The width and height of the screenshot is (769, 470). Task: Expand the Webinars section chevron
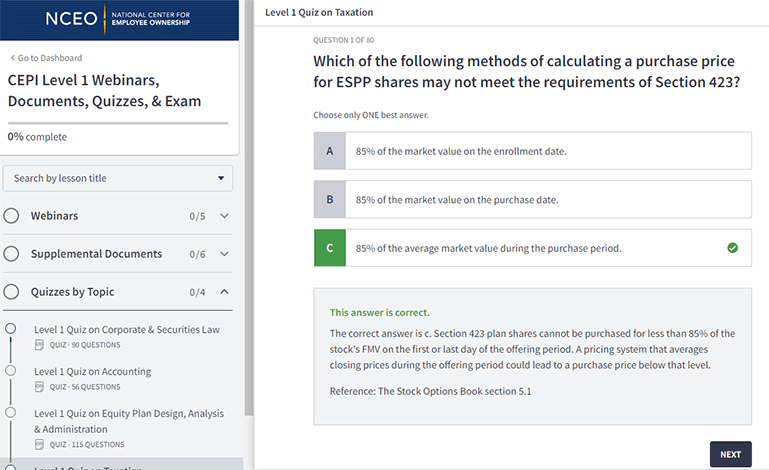point(224,216)
